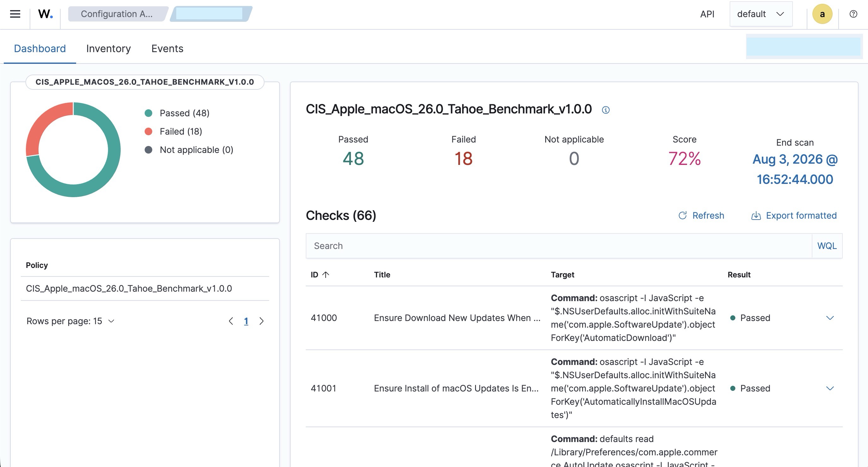Sort by Target column header

point(562,275)
